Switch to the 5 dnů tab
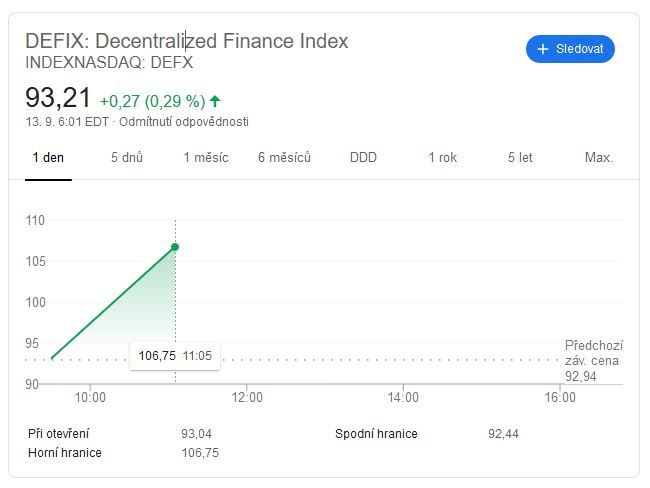650x488 pixels. click(127, 158)
